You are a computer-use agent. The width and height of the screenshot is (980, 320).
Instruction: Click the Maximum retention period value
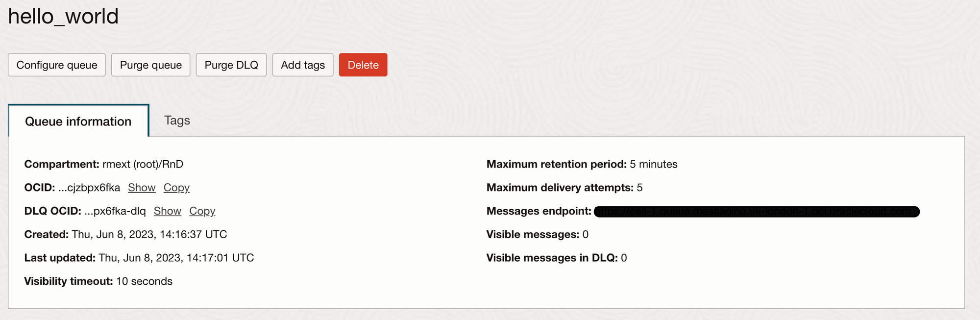click(654, 164)
